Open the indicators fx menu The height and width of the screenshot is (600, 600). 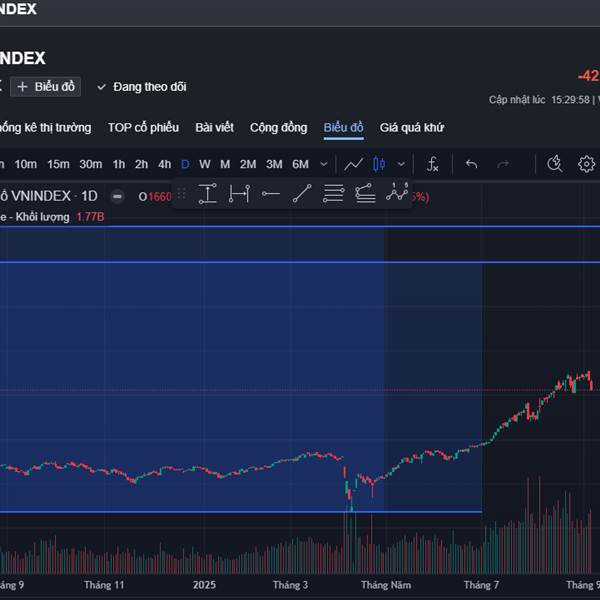432,164
